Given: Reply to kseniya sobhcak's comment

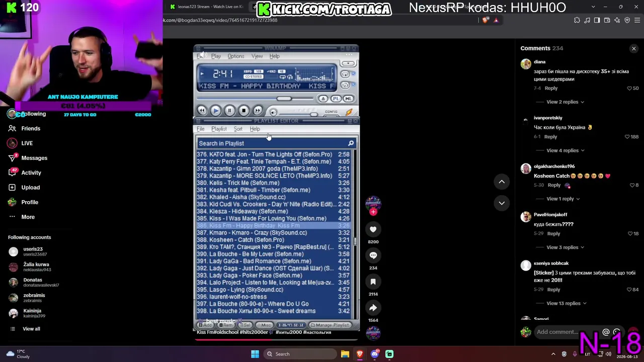Looking at the screenshot, I should pos(553,290).
